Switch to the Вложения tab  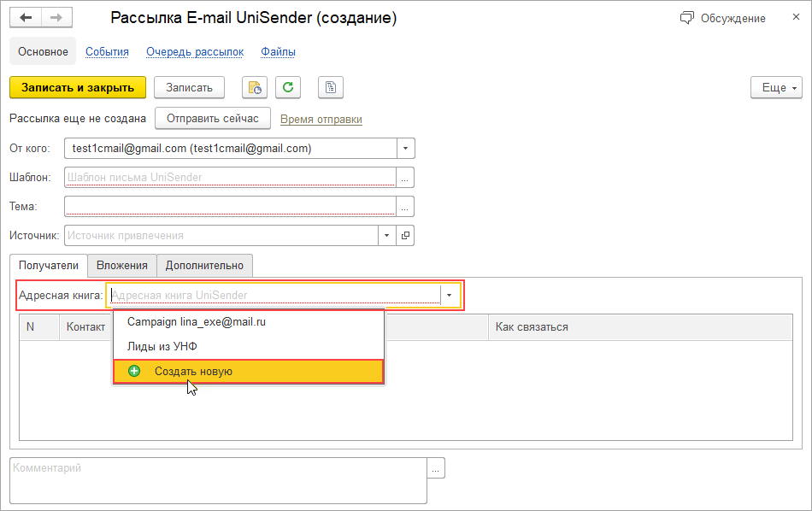[122, 265]
